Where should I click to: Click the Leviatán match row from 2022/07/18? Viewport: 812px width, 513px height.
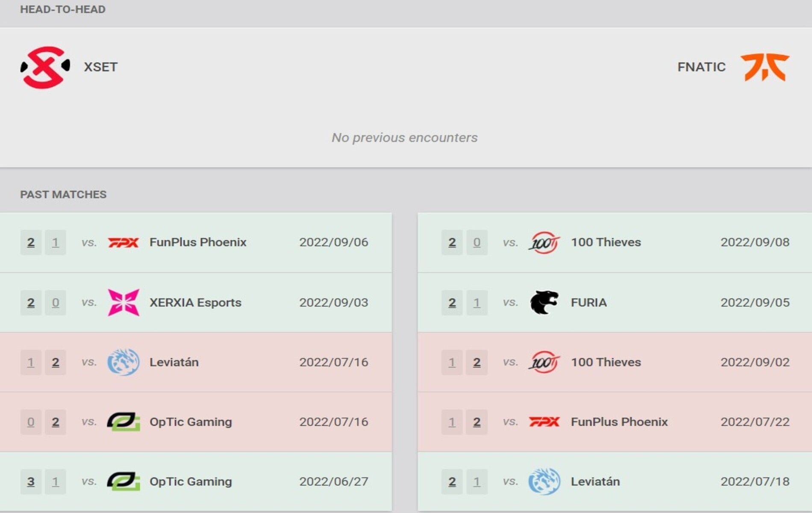click(x=598, y=481)
